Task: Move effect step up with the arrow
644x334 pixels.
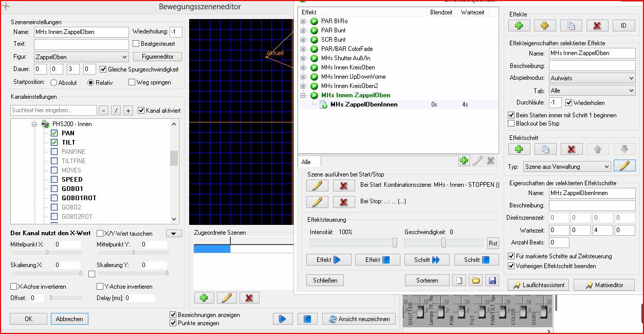Action: point(597,149)
